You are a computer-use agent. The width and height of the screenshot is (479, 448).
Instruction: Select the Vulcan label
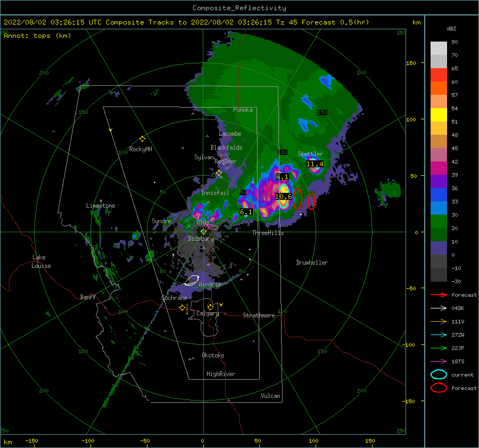pos(270,396)
